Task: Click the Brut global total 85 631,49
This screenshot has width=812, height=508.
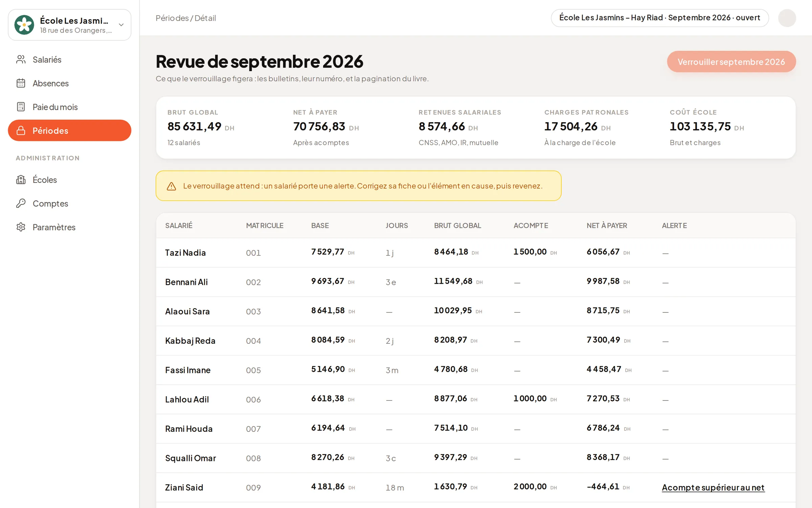Action: pos(194,126)
